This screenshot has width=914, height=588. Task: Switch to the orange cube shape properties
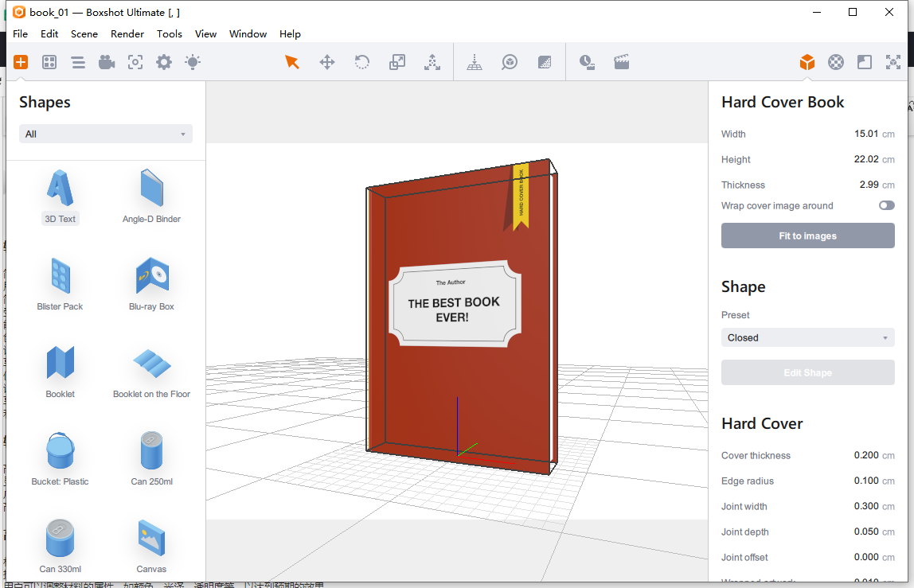tap(807, 62)
